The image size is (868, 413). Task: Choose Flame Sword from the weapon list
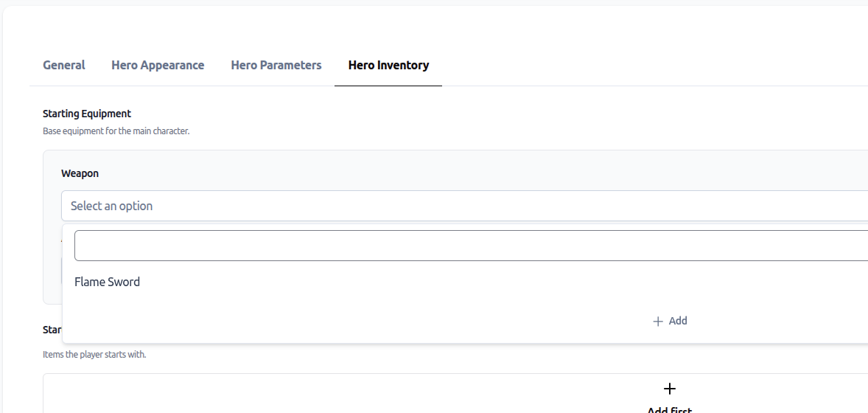[x=108, y=282]
